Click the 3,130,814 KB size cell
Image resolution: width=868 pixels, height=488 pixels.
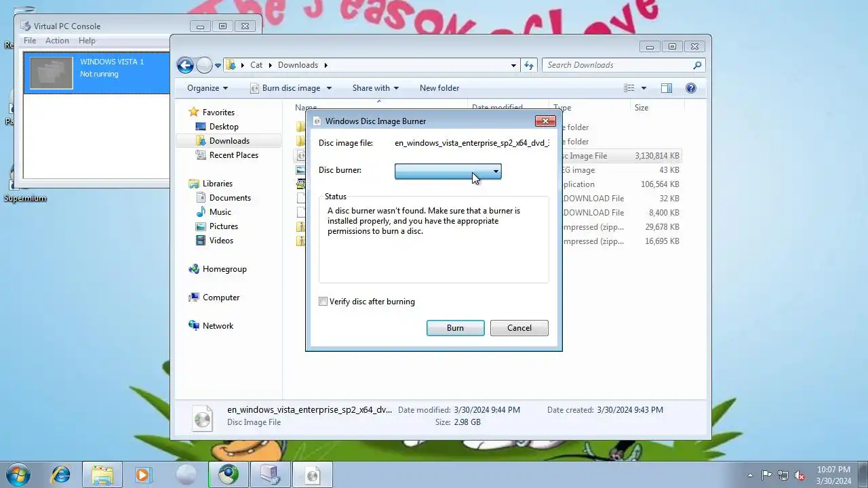(x=656, y=156)
